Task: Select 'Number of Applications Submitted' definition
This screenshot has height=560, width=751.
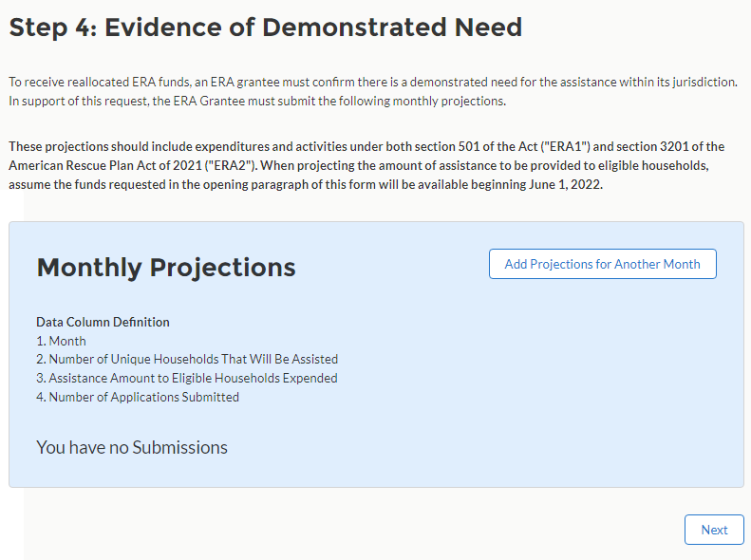Action: tap(143, 397)
